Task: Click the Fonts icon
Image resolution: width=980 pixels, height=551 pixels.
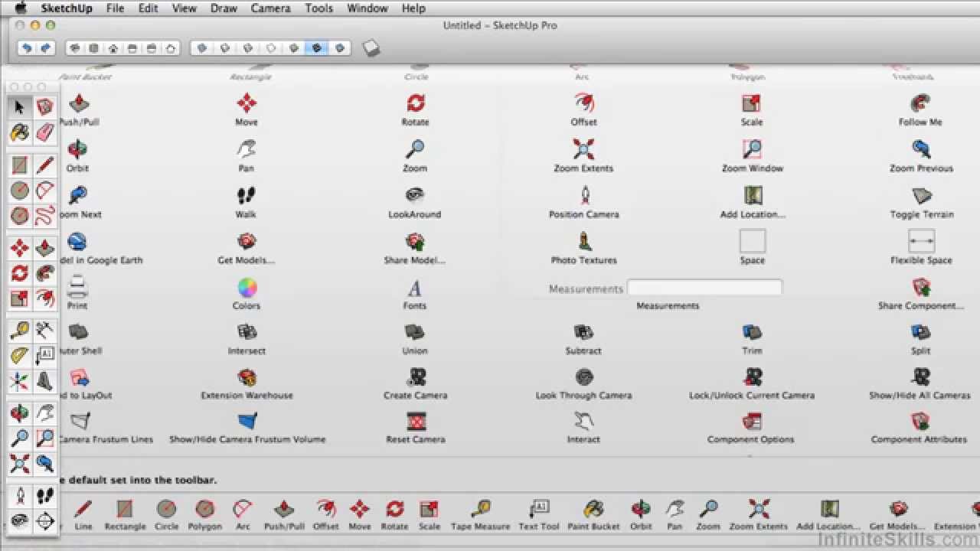Action: coord(415,288)
